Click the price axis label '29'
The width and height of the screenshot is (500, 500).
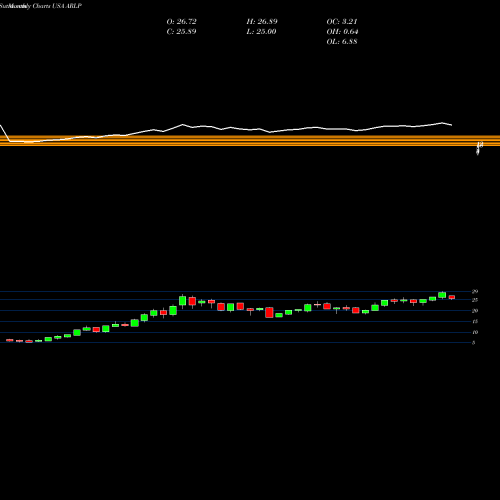point(475,292)
